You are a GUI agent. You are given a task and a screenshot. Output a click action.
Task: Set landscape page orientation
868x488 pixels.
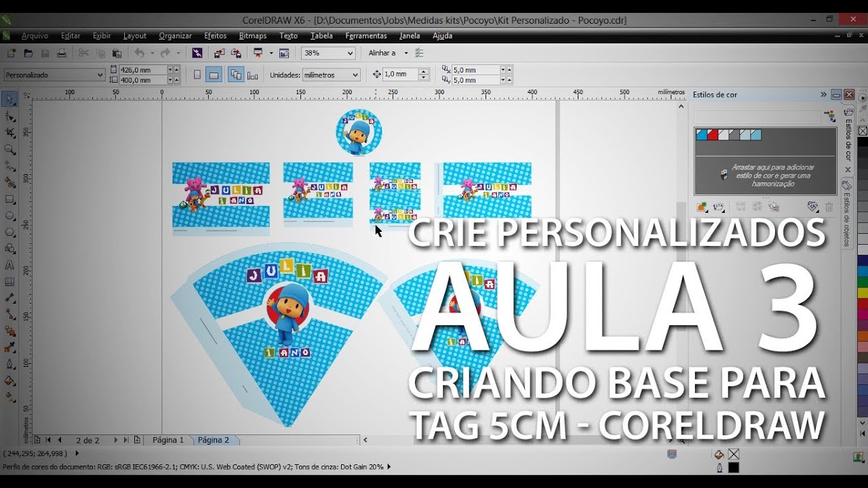point(214,75)
